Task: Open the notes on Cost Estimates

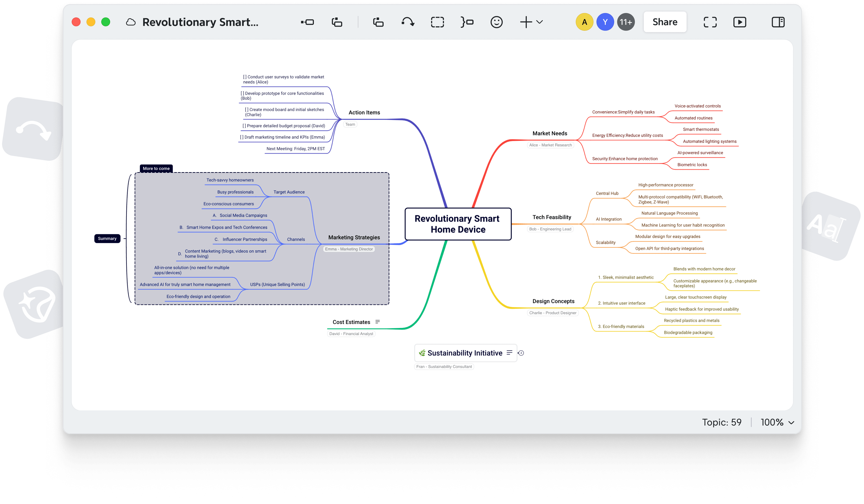Action: (377, 321)
